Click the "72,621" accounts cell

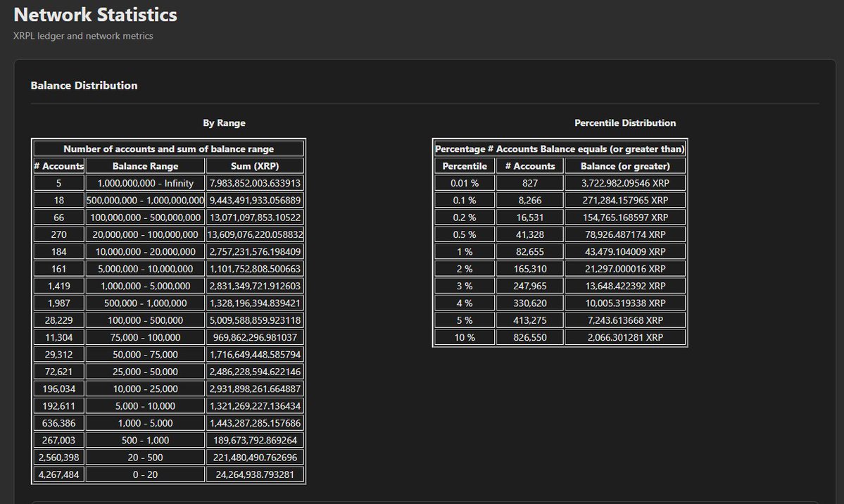coord(58,372)
